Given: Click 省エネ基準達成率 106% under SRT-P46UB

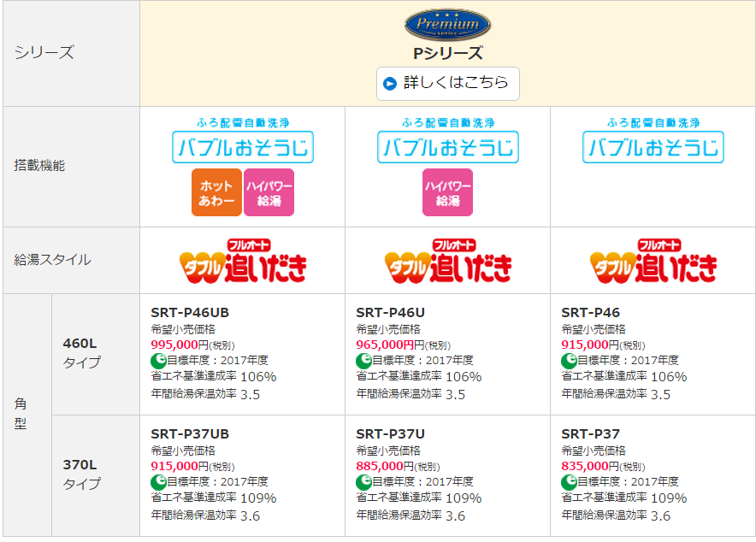Looking at the screenshot, I should 214,377.
